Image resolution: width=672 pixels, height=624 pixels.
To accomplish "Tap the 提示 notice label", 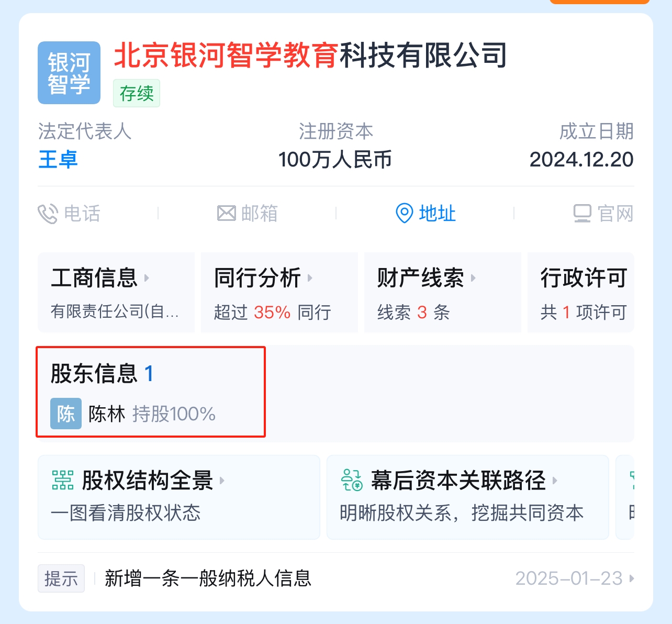I will pos(61,578).
